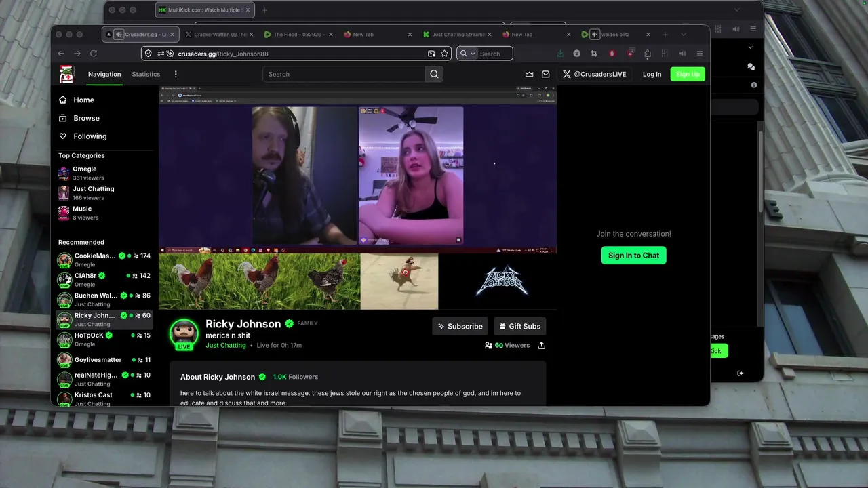The image size is (868, 488).
Task: Click the Log In button
Action: click(652, 74)
